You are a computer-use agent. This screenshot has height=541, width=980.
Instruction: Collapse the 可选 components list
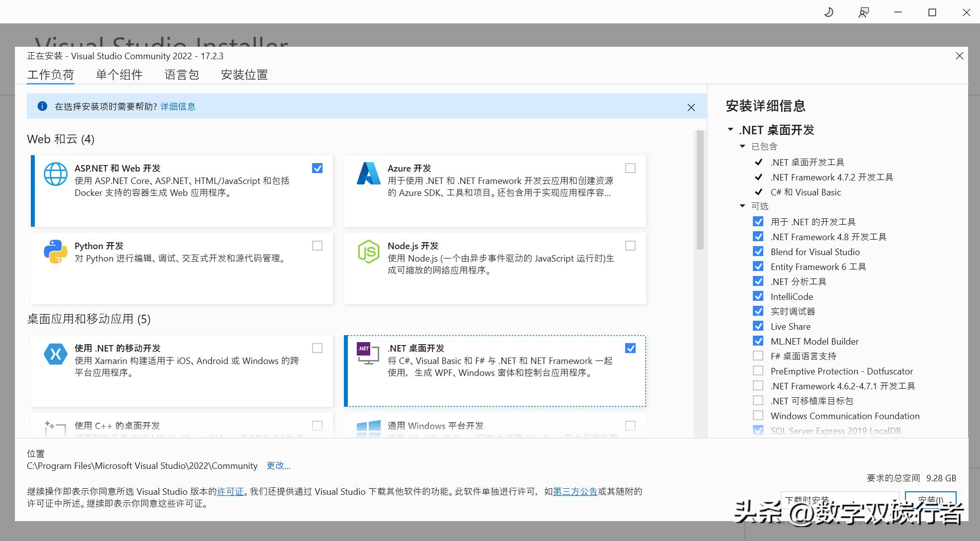coord(742,206)
